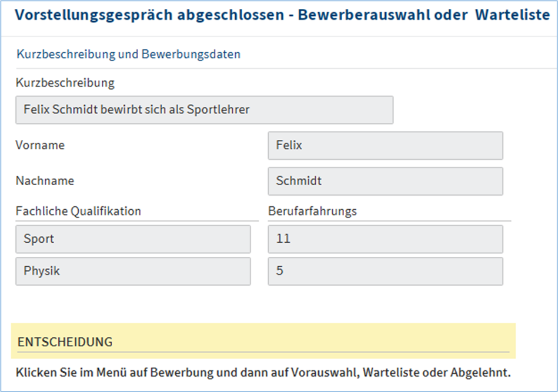Screen dimensions: 558x392
Task: Click the Kurzbeschreibung und Bewerbungsdaten section header
Action: point(128,55)
